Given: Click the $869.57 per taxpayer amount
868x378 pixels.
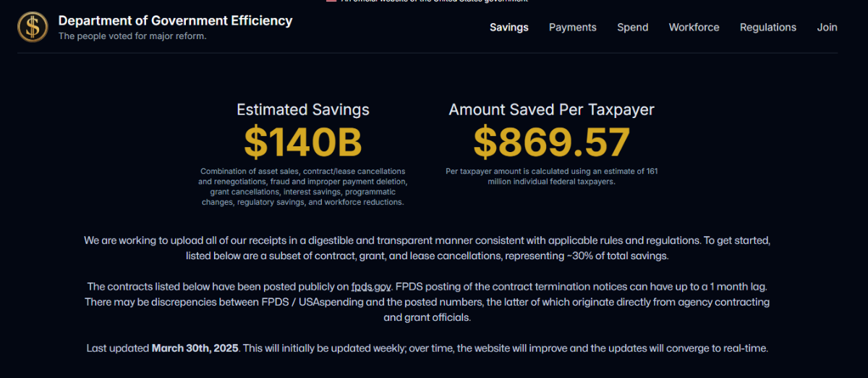Looking at the screenshot, I should click(551, 142).
